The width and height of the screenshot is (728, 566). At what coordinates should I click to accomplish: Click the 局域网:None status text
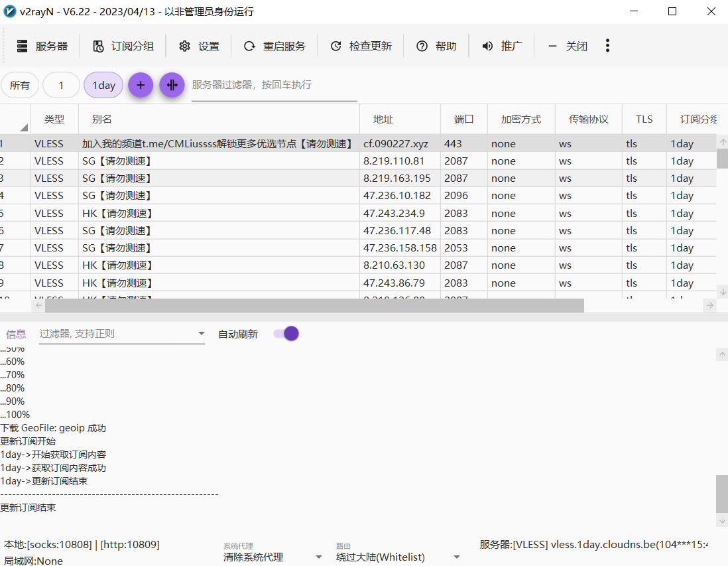tap(33, 561)
